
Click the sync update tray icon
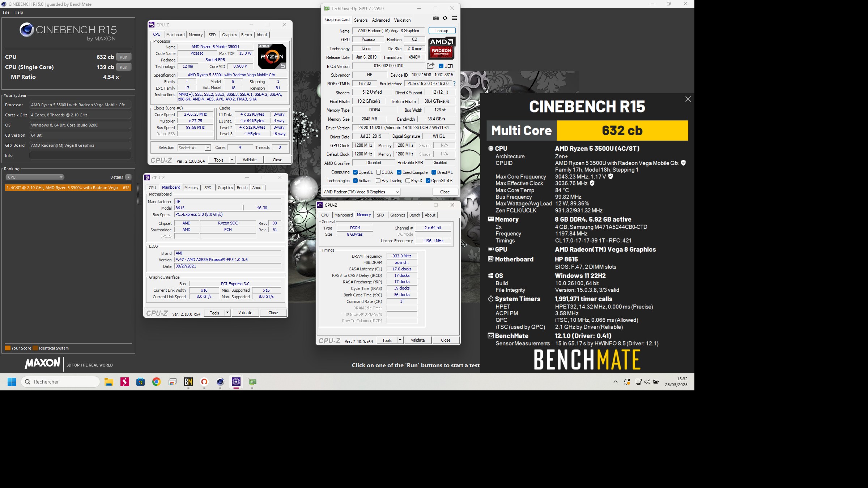627,382
